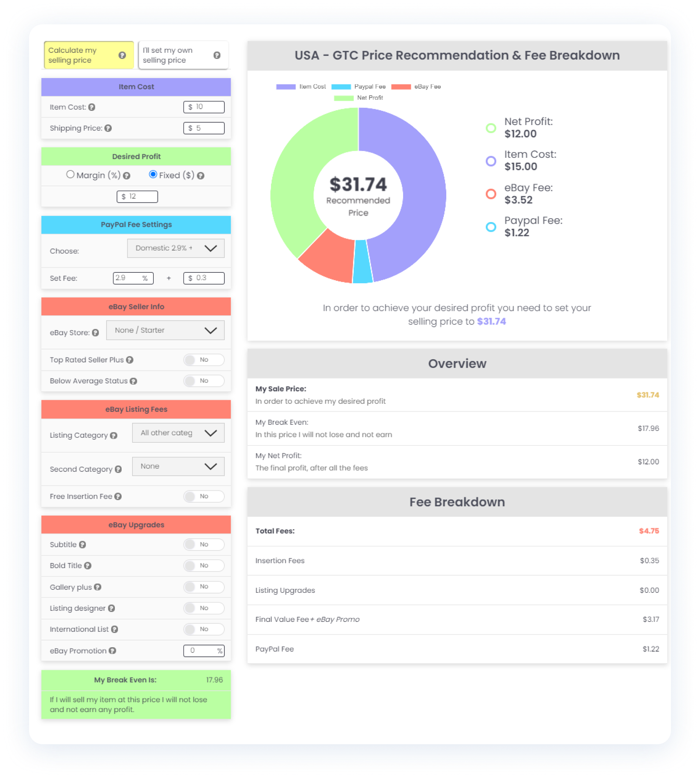Open the eBay Store None / Starter dropdown

coord(166,330)
